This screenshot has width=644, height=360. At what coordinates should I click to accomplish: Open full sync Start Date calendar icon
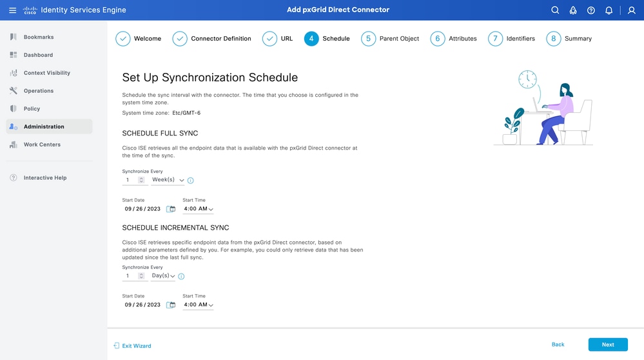(171, 209)
